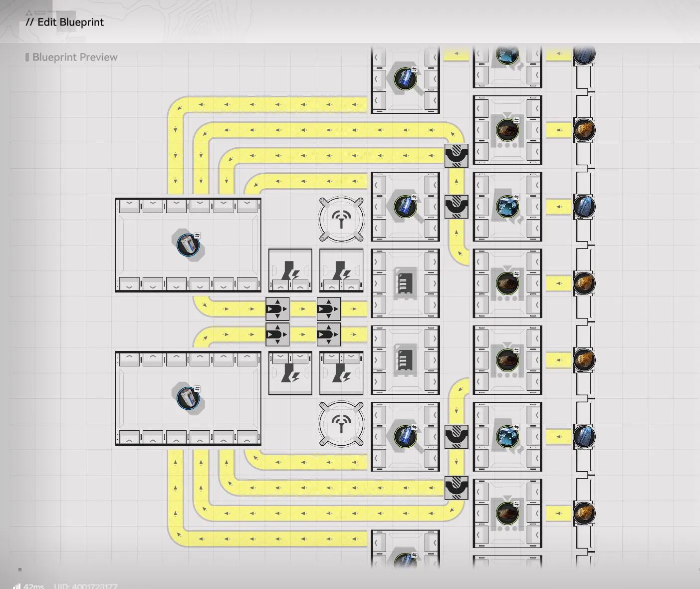
Task: Click the topmost conveyor bridge piece
Action: [456, 155]
